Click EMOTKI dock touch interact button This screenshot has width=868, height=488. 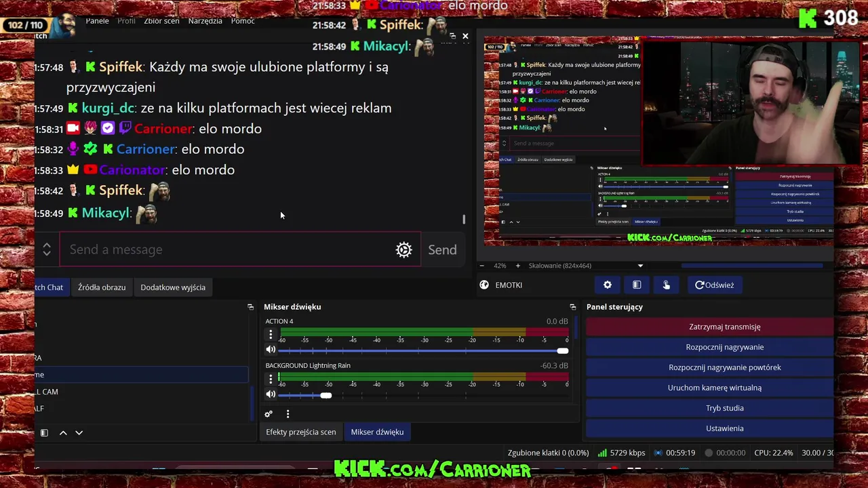click(666, 285)
